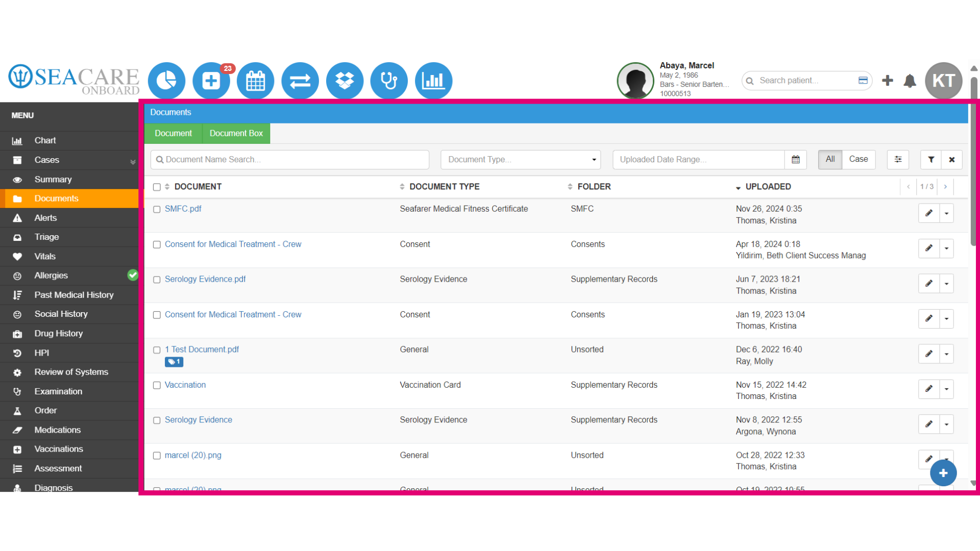
Task: Click the tag badge under 1 Test Document.pdf
Action: tap(174, 362)
